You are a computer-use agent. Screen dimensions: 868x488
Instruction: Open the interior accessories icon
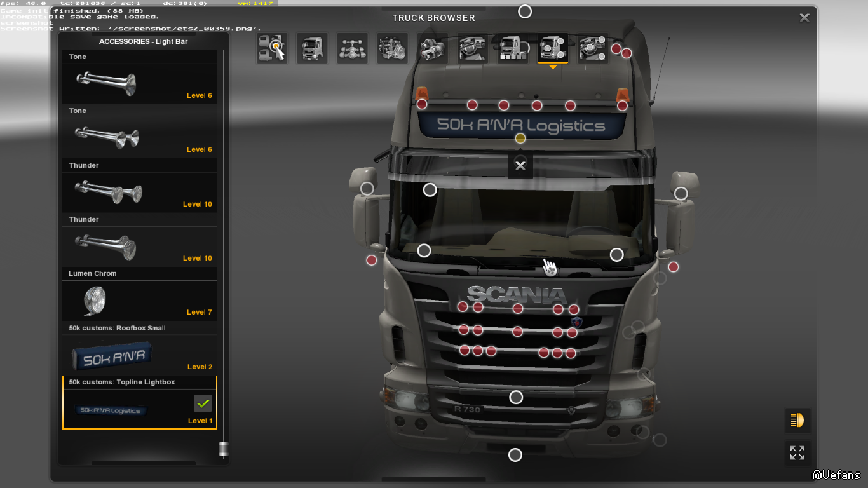593,48
